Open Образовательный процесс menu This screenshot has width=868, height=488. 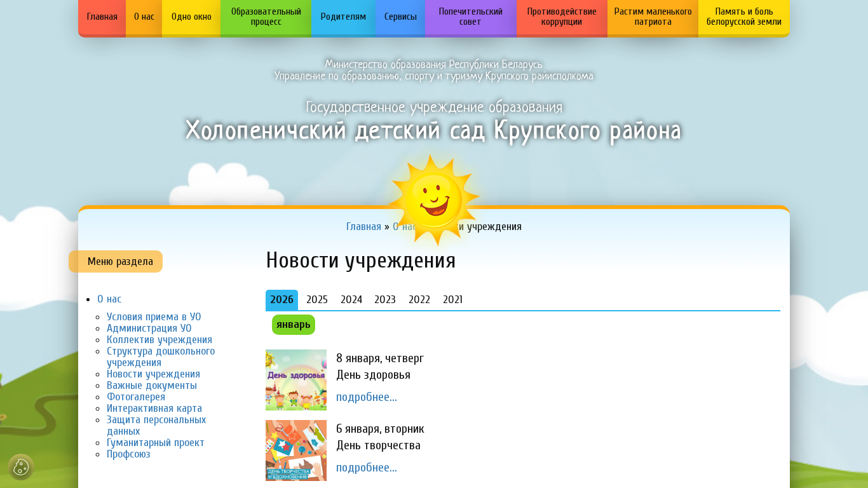266,17
